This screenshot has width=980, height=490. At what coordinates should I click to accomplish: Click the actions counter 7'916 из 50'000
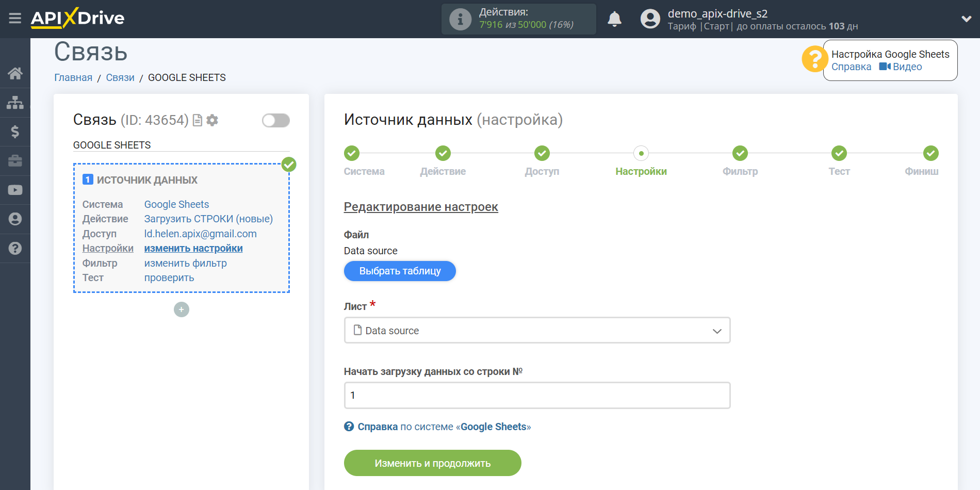526,25
